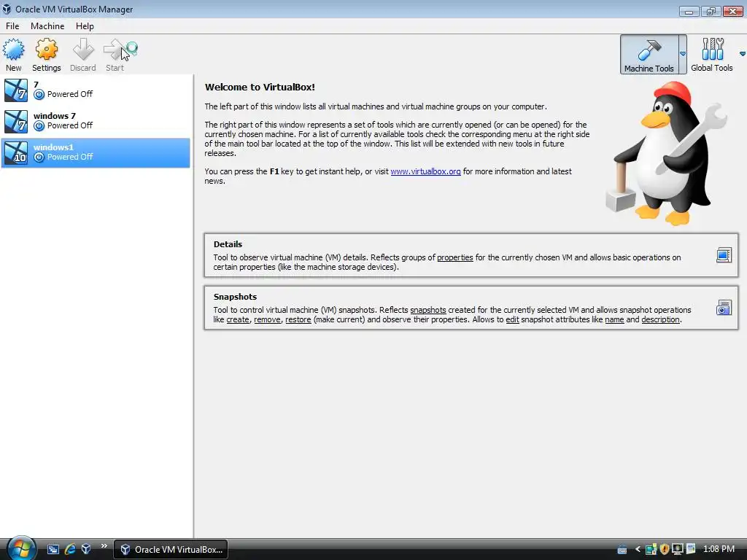Click the network monitor tray icon
This screenshot has height=560, width=747.
tap(678, 550)
